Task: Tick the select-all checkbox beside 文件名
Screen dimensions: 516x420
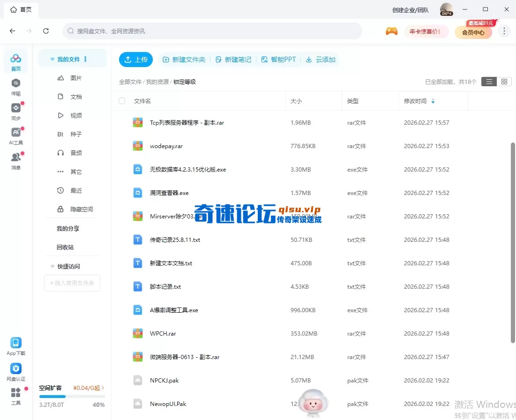Action: pos(122,101)
